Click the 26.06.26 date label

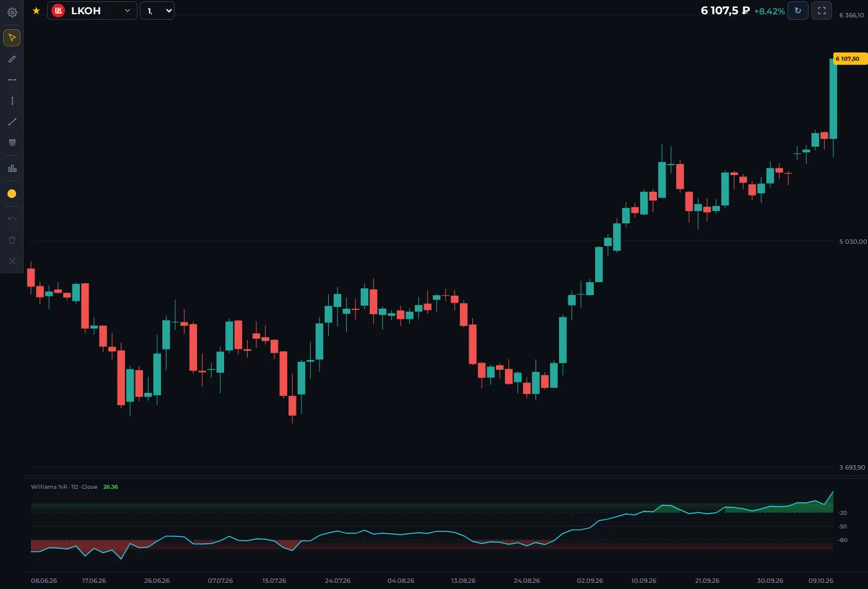(x=157, y=580)
